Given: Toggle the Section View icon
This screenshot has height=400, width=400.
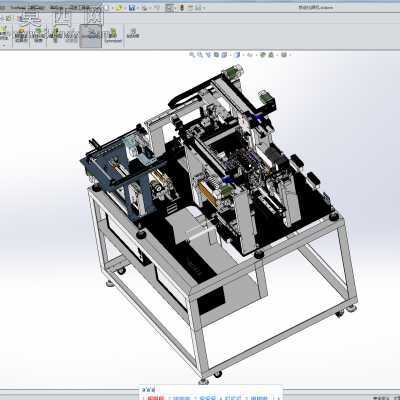Looking at the screenshot, I should pyautogui.click(x=216, y=55).
